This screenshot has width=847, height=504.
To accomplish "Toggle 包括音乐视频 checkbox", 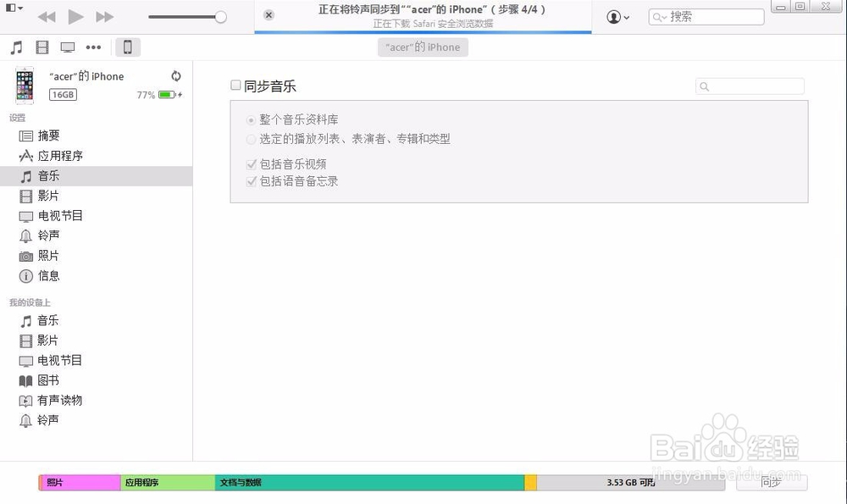I will [252, 164].
